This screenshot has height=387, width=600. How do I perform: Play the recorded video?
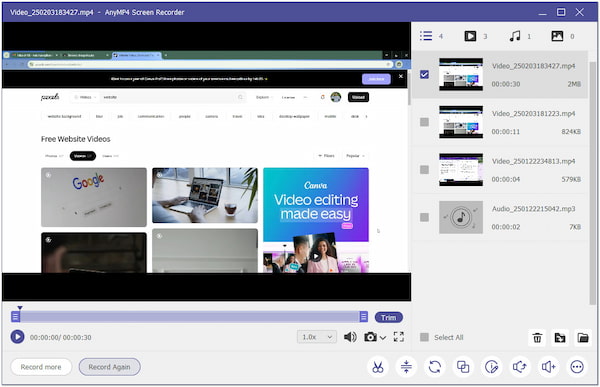[x=17, y=337]
